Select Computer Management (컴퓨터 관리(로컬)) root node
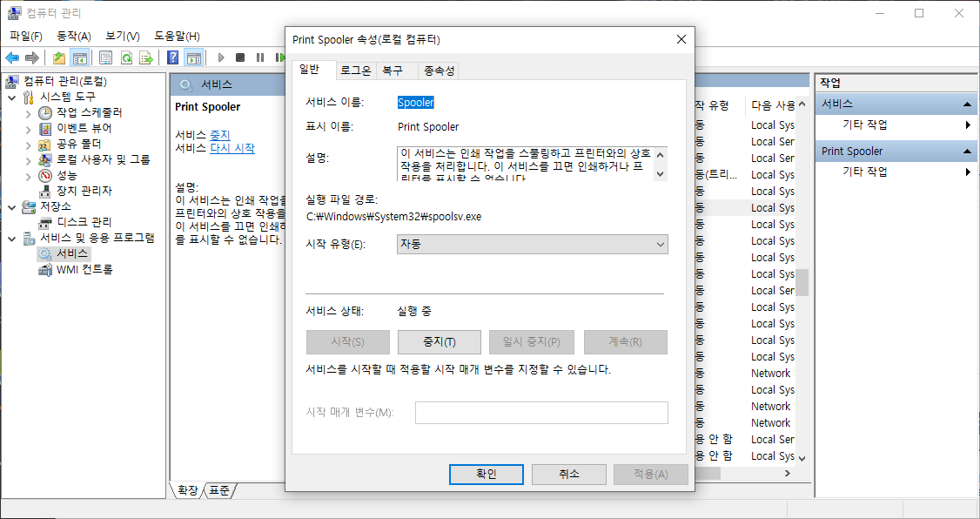The height and width of the screenshot is (519, 980). point(65,81)
